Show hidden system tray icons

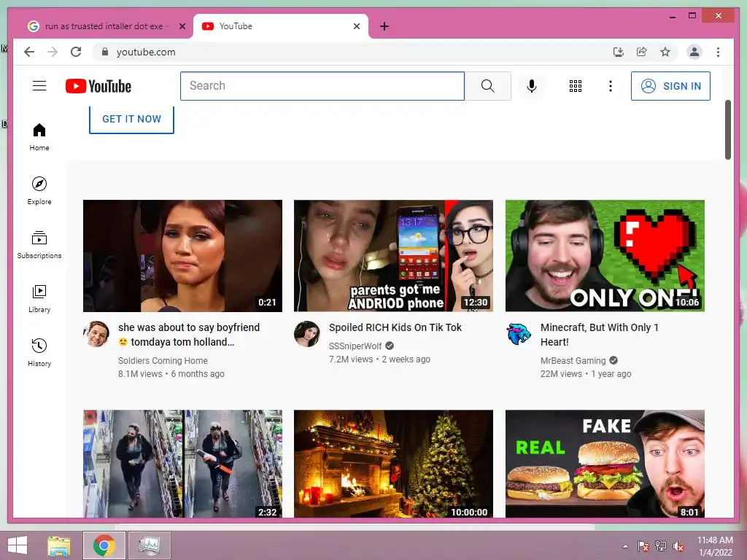tap(625, 546)
